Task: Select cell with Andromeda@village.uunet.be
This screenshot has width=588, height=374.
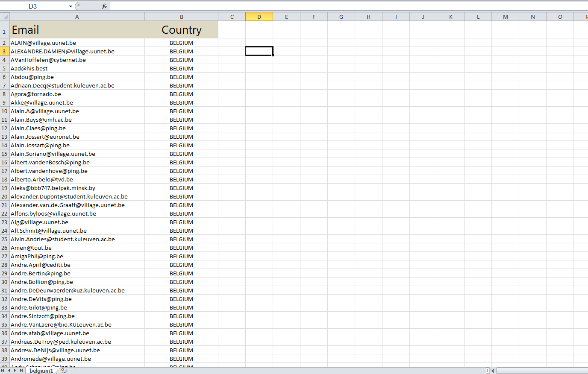Action: coord(77,359)
